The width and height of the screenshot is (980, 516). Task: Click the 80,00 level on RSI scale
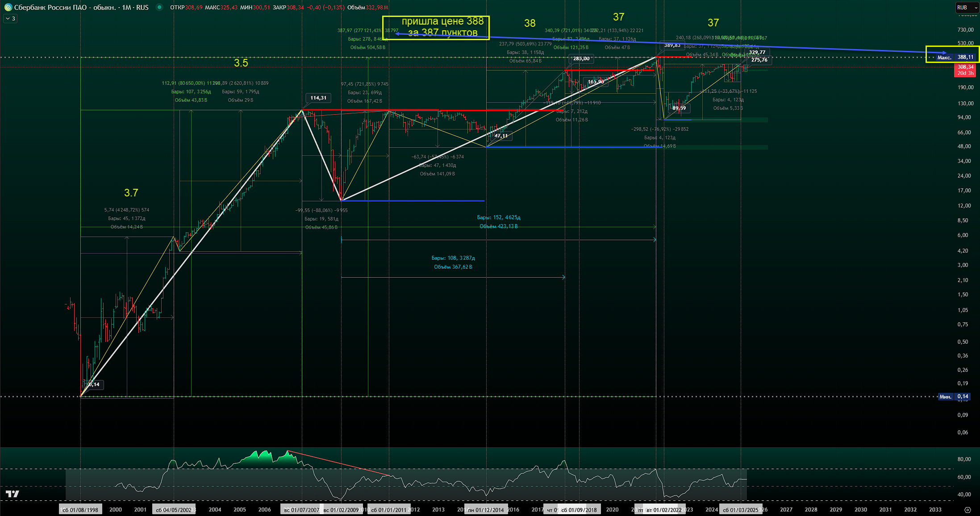click(964, 459)
